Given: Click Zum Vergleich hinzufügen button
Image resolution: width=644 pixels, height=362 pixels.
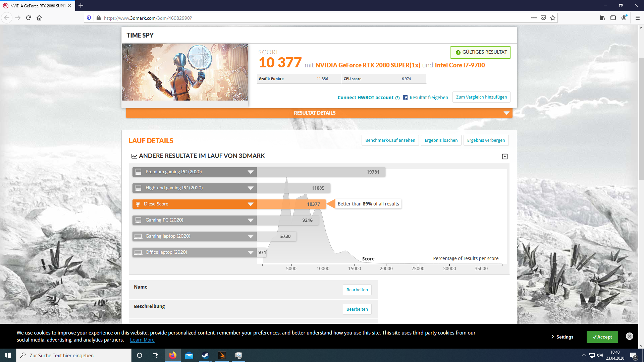Looking at the screenshot, I should [x=481, y=97].
